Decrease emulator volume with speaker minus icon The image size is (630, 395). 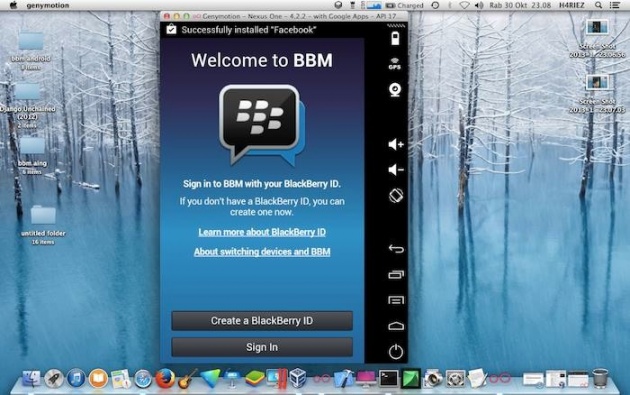click(x=396, y=170)
